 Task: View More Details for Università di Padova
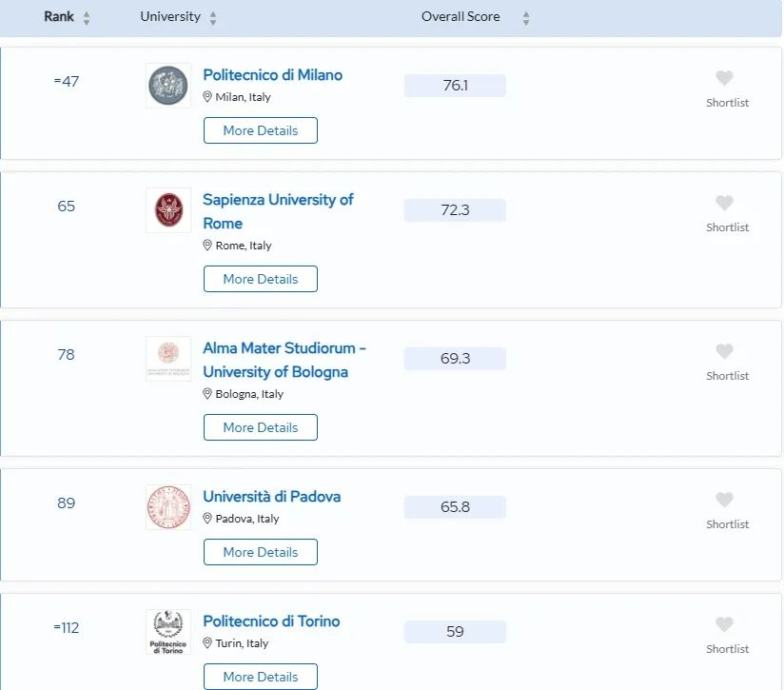[260, 552]
